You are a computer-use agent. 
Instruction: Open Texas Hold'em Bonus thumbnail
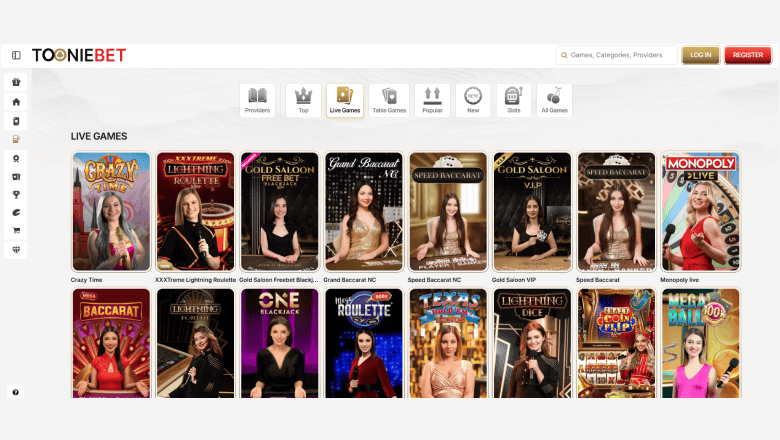[448, 343]
